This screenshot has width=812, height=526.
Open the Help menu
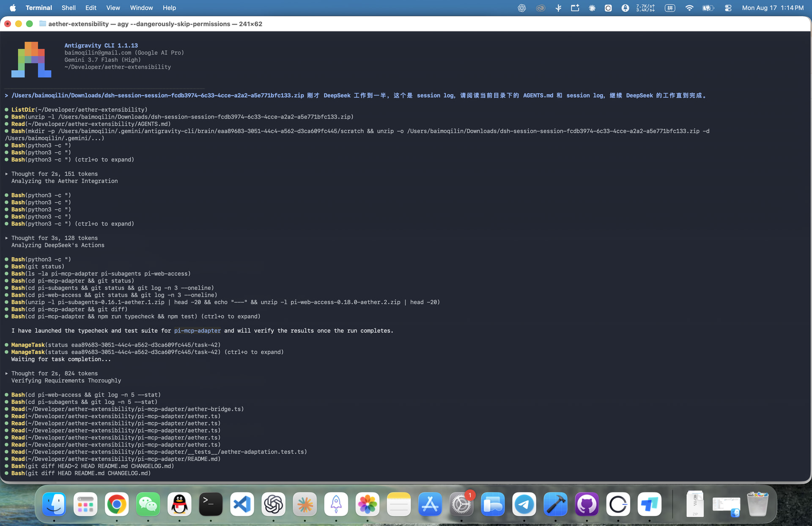click(169, 8)
